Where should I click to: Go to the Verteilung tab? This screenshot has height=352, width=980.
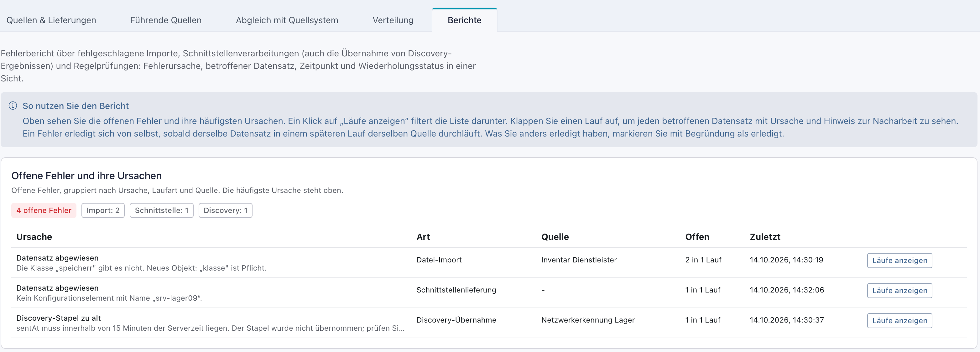click(x=393, y=20)
